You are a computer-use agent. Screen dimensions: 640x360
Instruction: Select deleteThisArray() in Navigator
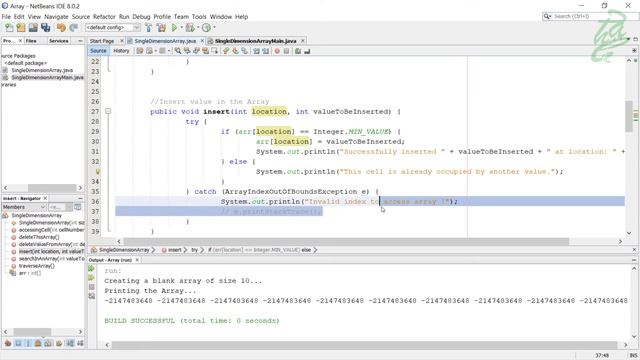[39, 237]
